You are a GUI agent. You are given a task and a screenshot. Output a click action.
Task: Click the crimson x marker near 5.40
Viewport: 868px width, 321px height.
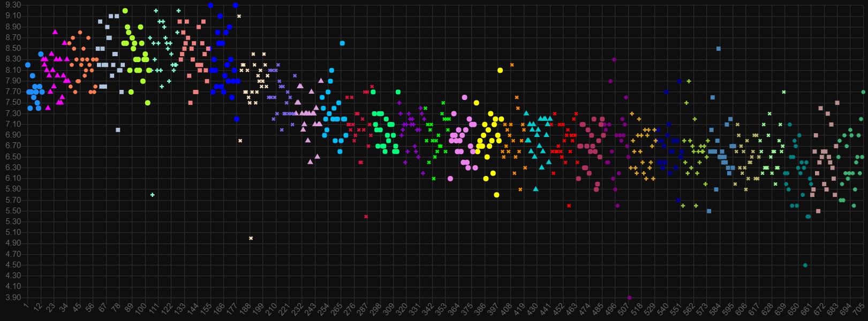pos(366,216)
